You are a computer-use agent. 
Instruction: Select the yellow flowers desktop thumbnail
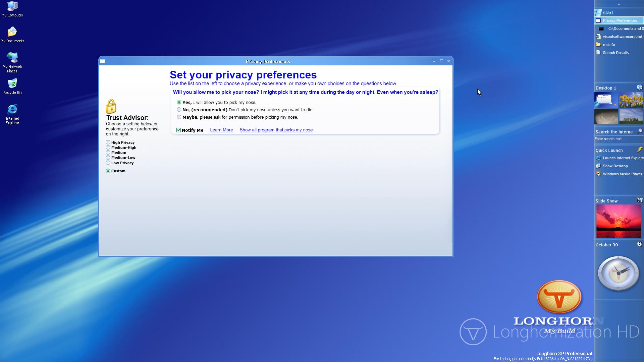click(x=631, y=100)
